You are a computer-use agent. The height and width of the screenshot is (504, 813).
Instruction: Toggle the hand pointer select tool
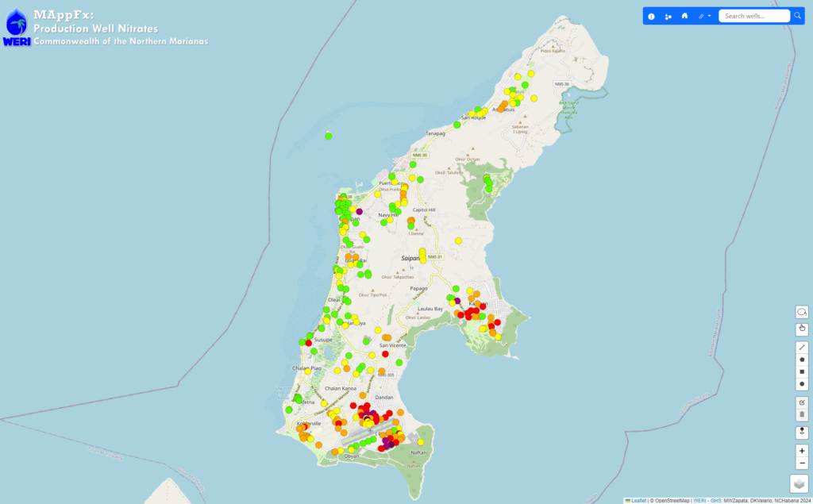click(801, 329)
